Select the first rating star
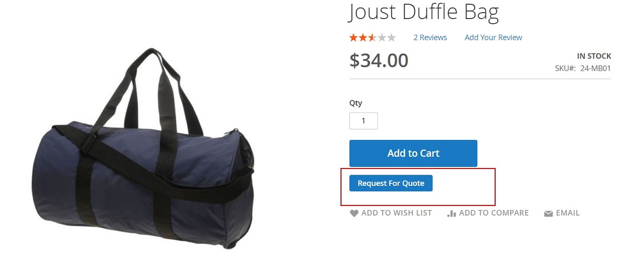Viewport: 644px width, 253px height. (353, 37)
